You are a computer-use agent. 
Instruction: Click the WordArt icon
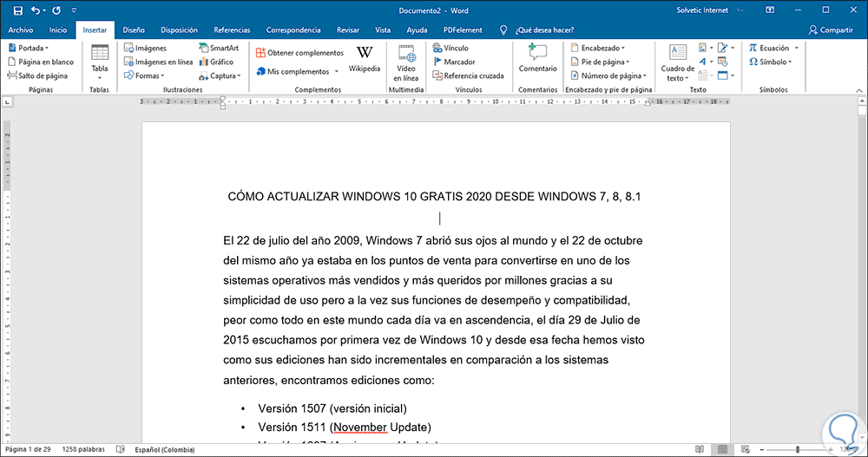[x=702, y=62]
